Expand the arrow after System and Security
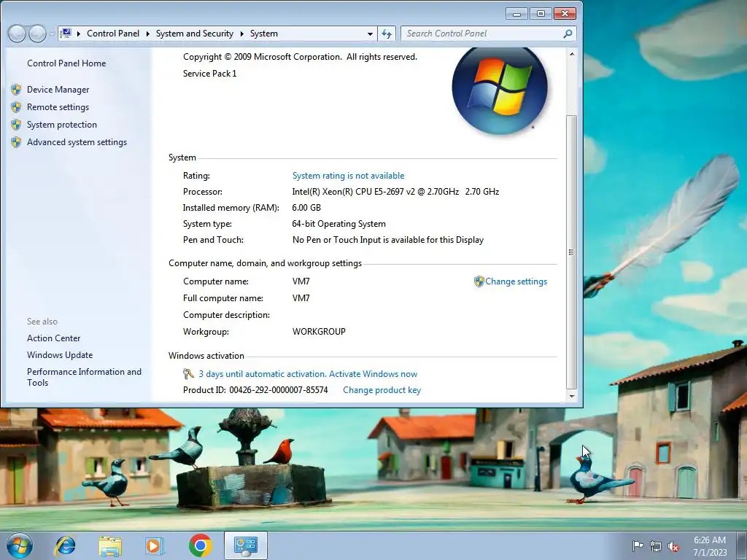The image size is (747, 560). pyautogui.click(x=242, y=34)
